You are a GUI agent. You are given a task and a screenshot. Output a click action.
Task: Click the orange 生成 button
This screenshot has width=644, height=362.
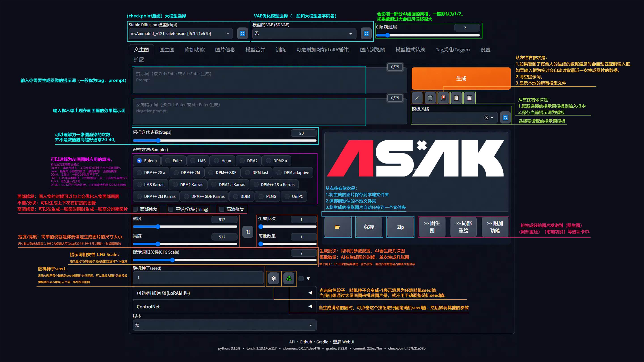[x=461, y=78]
